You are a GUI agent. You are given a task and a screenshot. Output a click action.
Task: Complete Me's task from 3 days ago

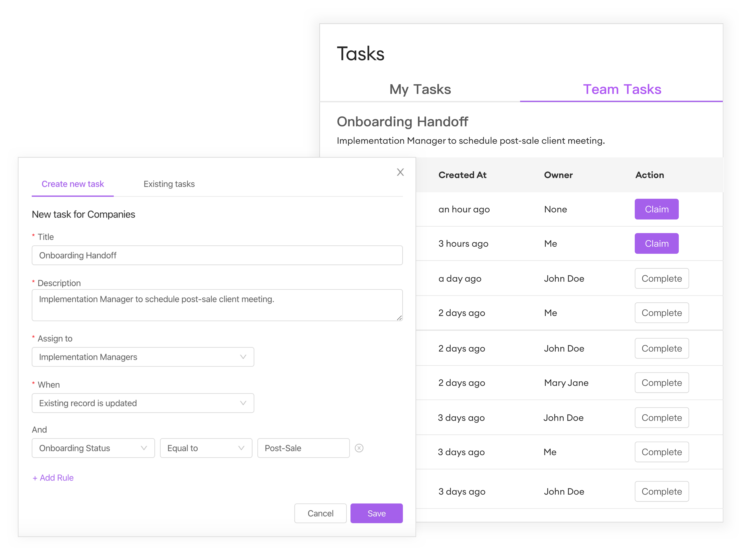[661, 452]
